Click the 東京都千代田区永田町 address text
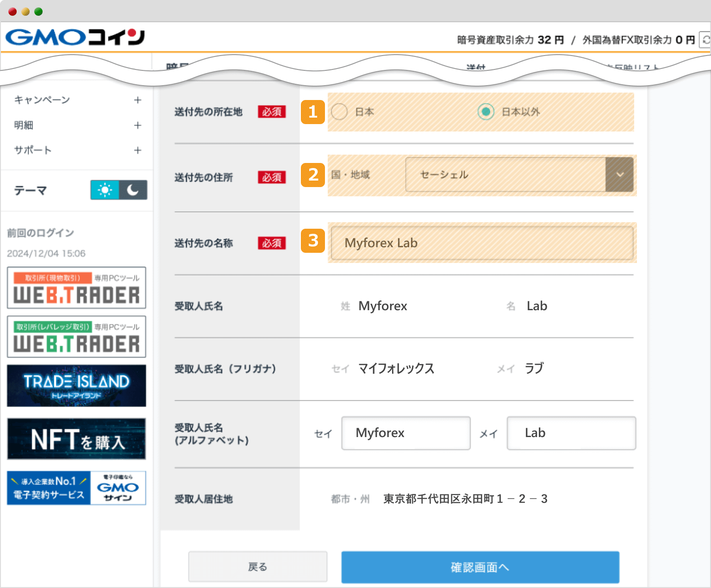Viewport: 711px width, 588px height. [x=465, y=499]
